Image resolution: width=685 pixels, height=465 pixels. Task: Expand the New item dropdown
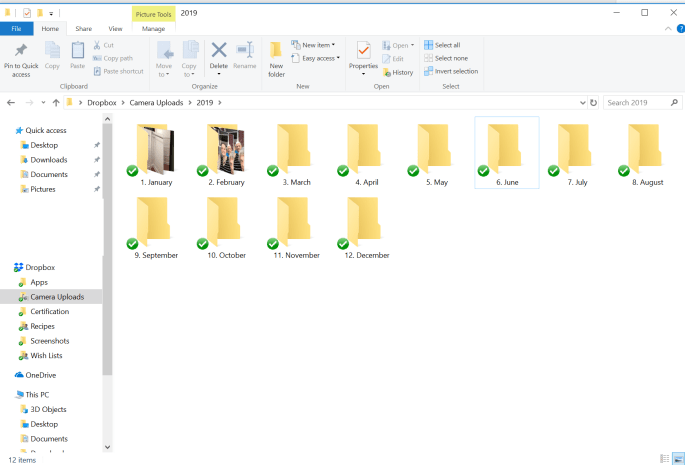point(316,45)
